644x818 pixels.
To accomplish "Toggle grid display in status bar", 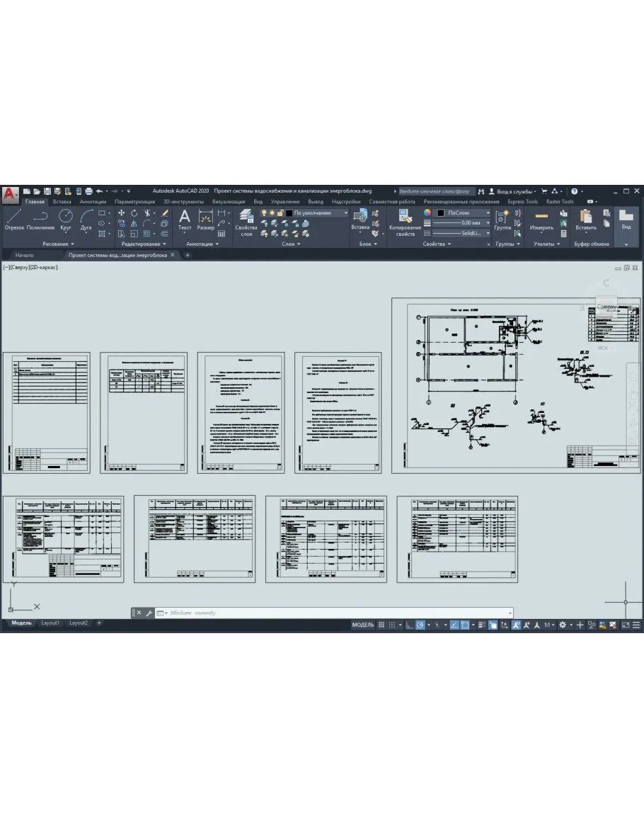I will point(381,625).
